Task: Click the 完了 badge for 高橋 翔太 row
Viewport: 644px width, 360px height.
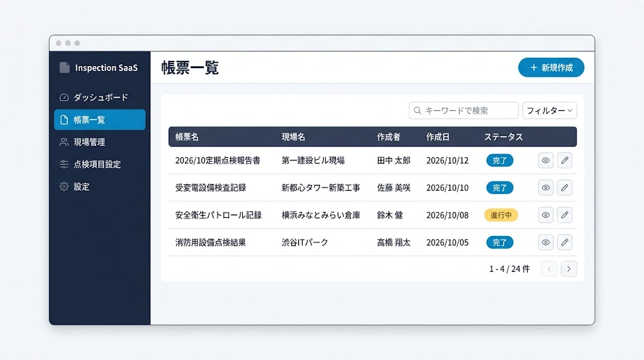Action: 500,242
